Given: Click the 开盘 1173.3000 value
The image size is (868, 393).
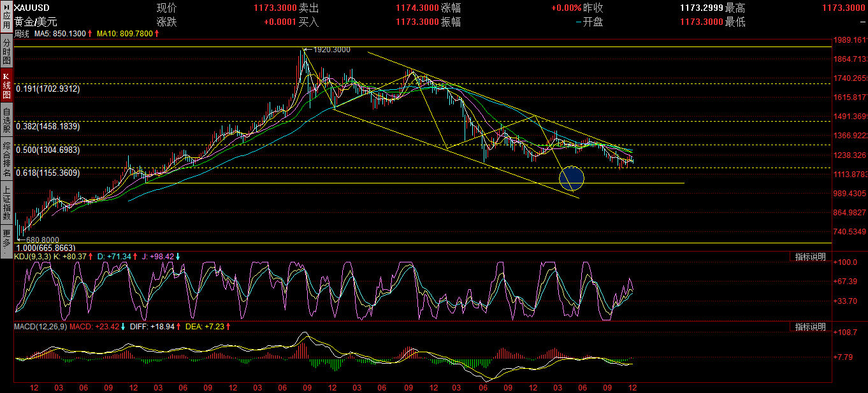Looking at the screenshot, I should 702,22.
